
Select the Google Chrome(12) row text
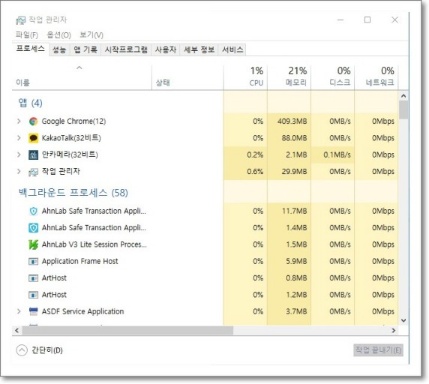[x=74, y=121]
